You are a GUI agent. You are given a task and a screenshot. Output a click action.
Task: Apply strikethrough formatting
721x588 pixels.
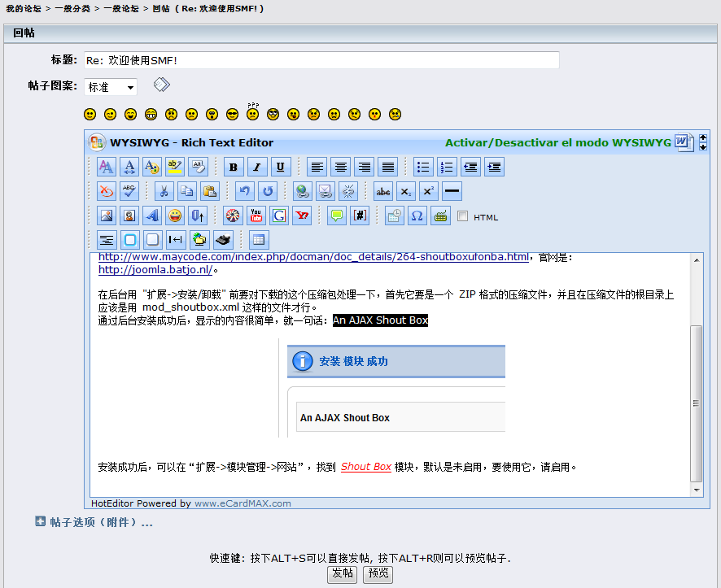coord(383,192)
